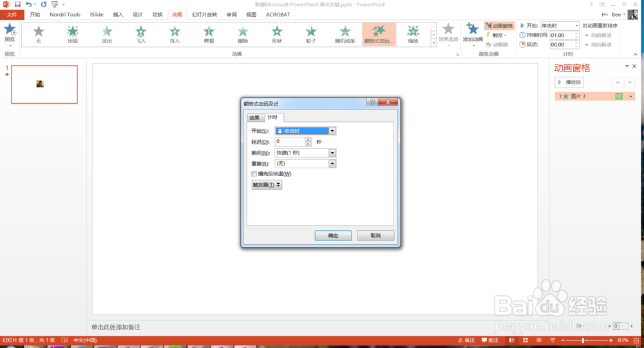The width and height of the screenshot is (644, 348).
Task: Switch to the 幻灯片放映 slideshow tab
Action: 204,14
